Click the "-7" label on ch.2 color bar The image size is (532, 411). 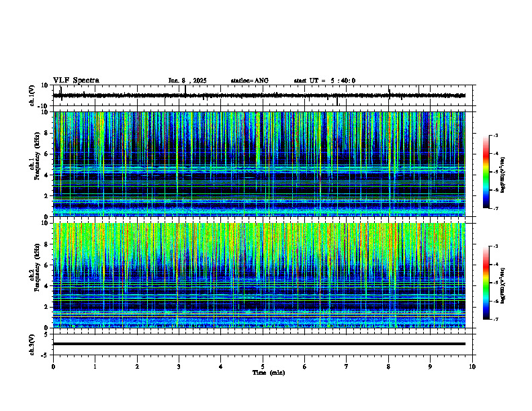496,320
